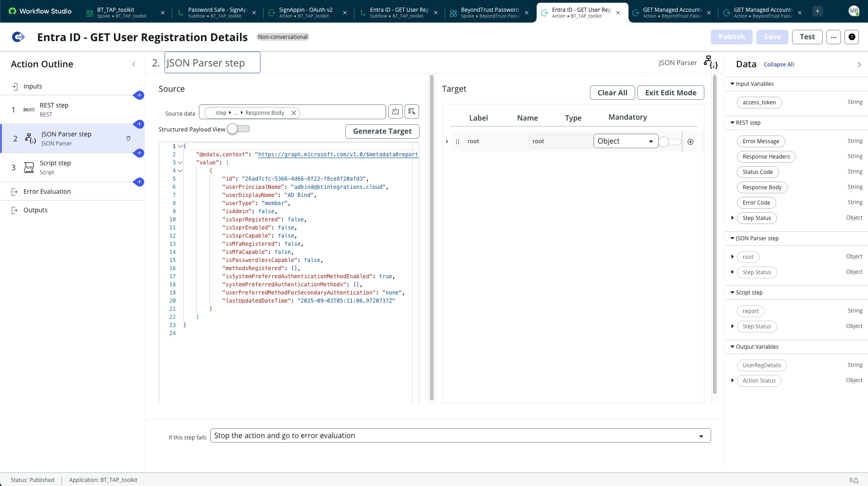
Task: Click the notifications bell in status bar
Action: 856,480
